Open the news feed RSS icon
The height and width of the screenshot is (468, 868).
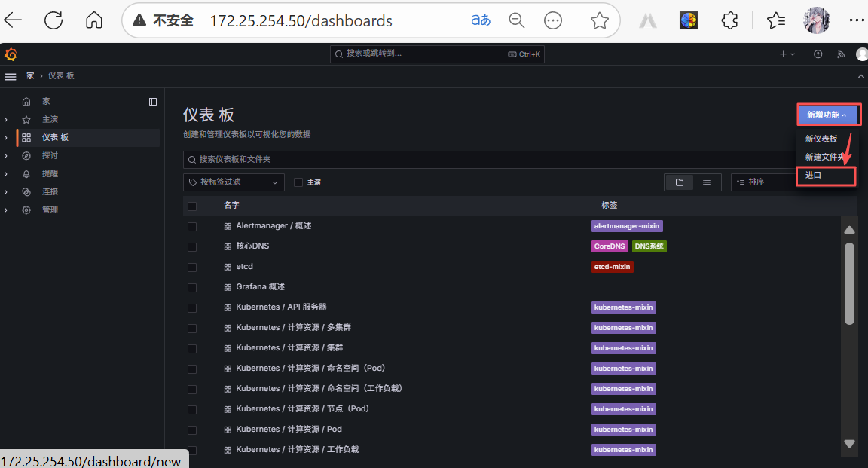click(841, 54)
